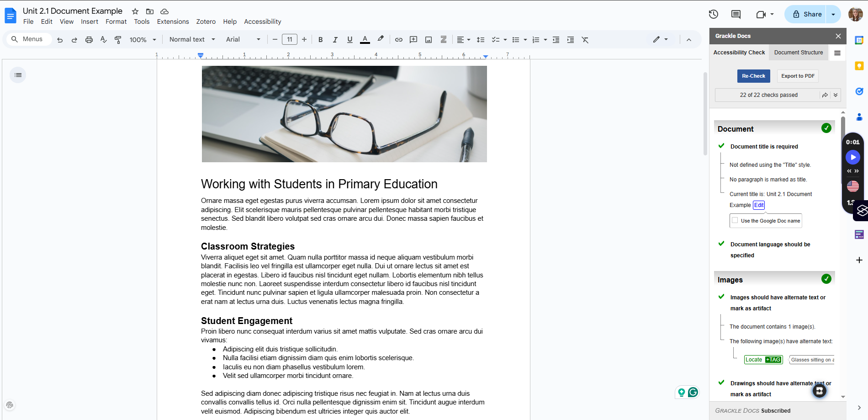Switch to Document Structure tab
868x420 pixels.
point(799,53)
